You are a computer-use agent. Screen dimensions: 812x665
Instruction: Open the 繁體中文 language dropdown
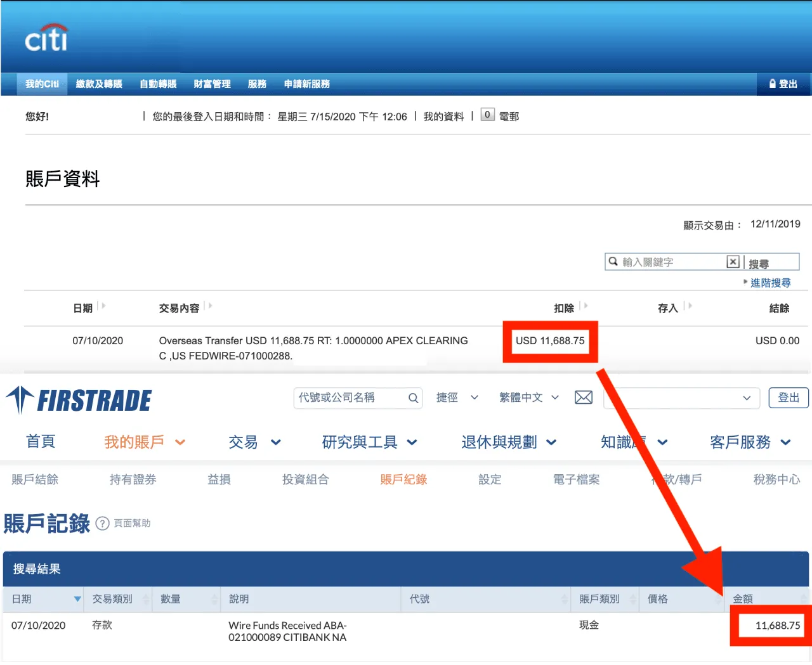[529, 397]
